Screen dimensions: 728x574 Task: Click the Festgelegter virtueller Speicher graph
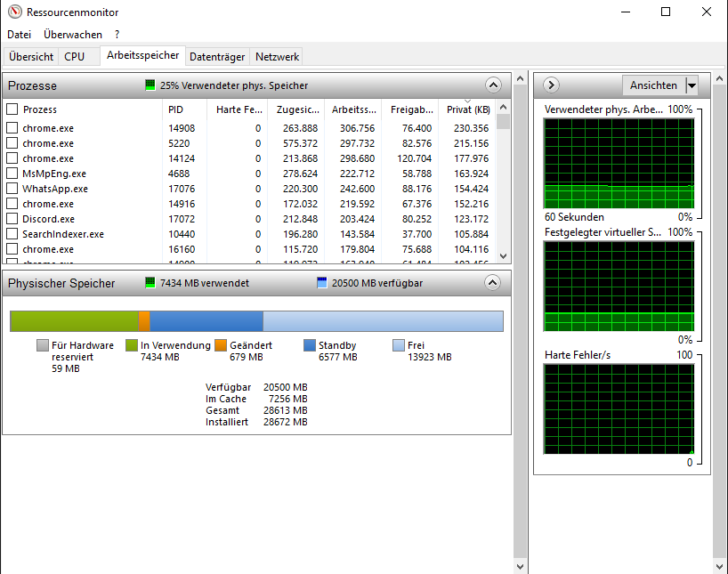click(619, 286)
